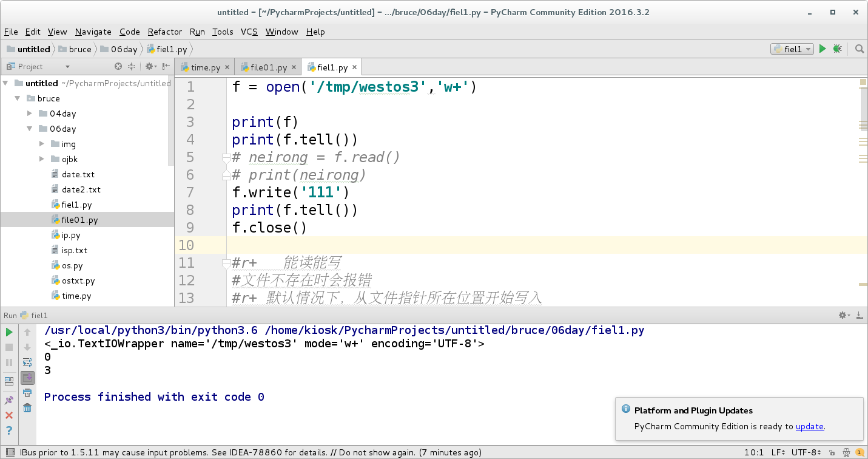The image size is (868, 459).
Task: Open line separator LF selector in status bar
Action: pyautogui.click(x=778, y=452)
